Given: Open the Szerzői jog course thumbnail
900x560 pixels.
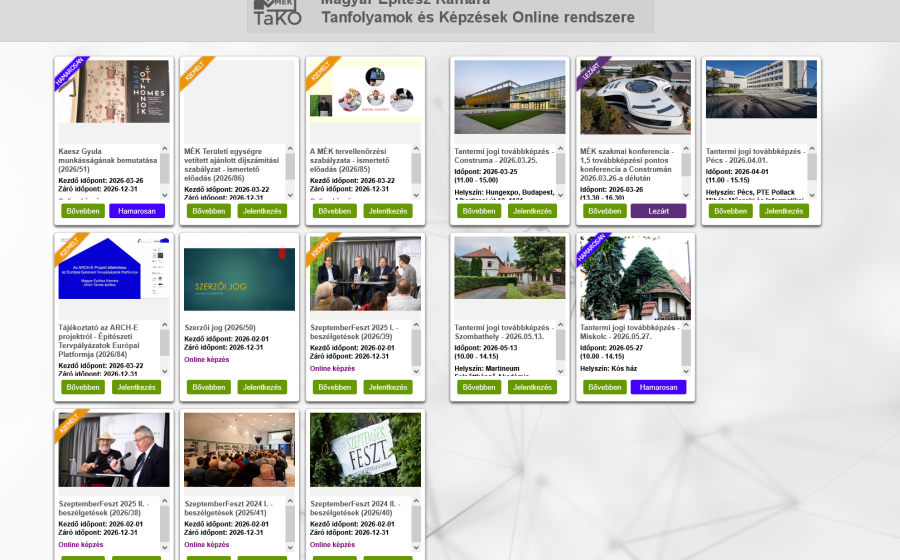Looking at the screenshot, I should (x=239, y=279).
